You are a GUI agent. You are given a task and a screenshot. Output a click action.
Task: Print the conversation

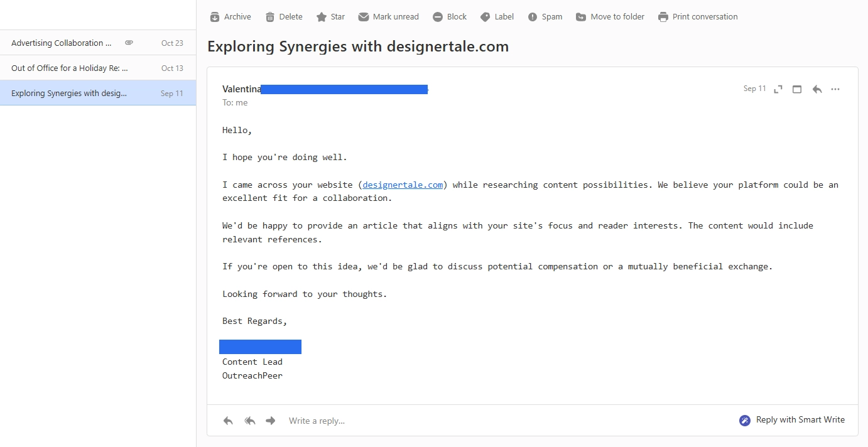click(x=697, y=17)
